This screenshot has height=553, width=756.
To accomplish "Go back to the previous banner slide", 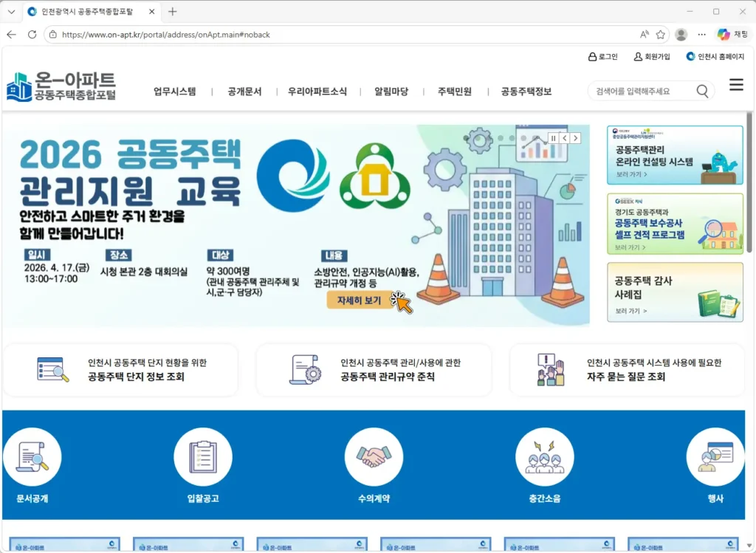I will (x=565, y=138).
